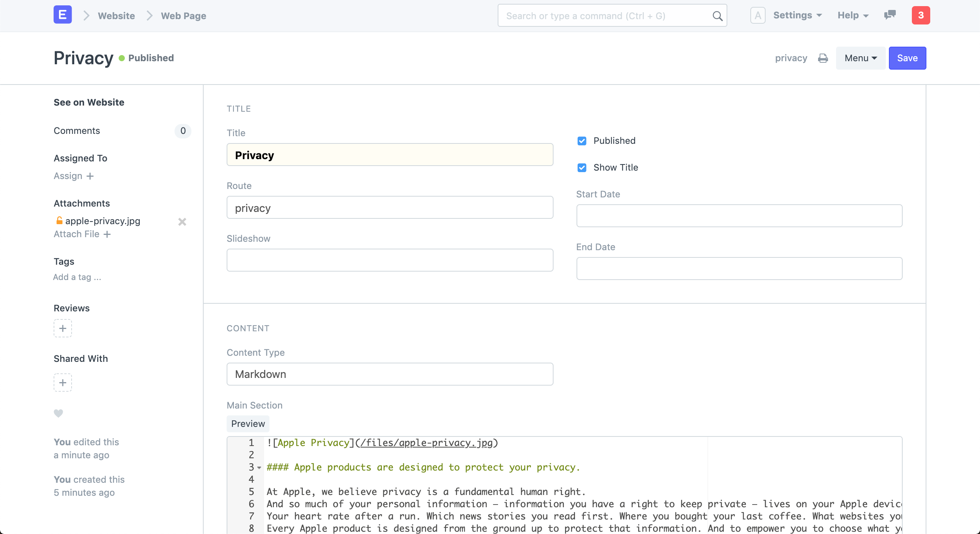Click the print icon next to privacy route

pyautogui.click(x=823, y=58)
